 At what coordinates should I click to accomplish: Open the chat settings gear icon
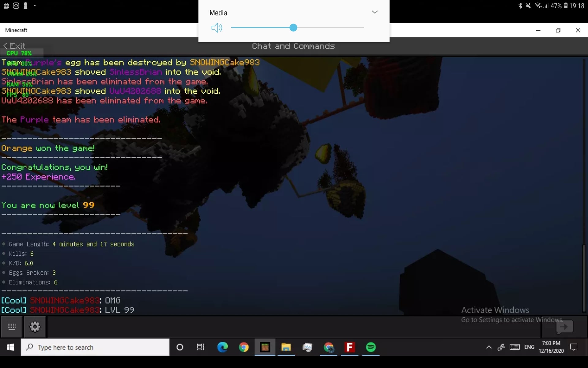click(x=35, y=327)
